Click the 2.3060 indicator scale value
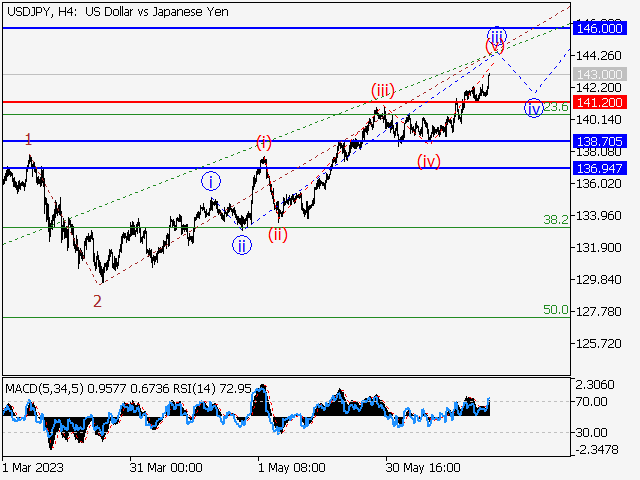This screenshot has height=480, width=640. pos(595,384)
